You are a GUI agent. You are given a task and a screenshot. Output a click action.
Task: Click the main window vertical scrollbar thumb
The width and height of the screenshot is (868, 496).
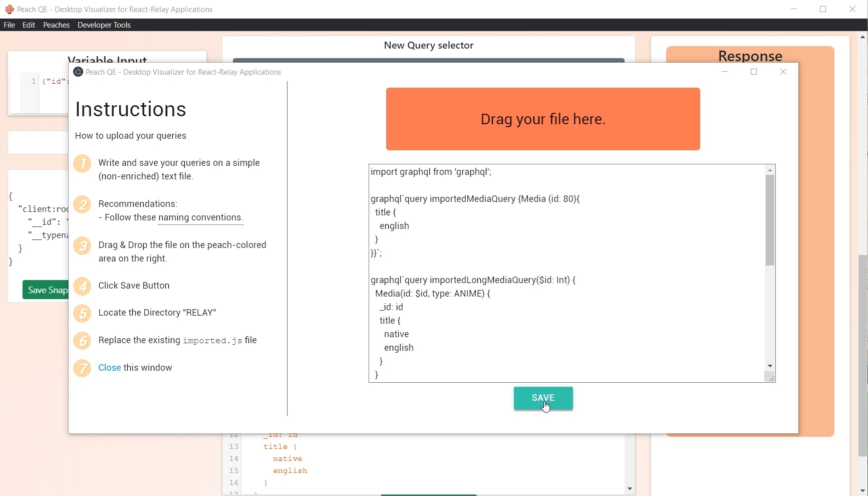pyautogui.click(x=862, y=356)
